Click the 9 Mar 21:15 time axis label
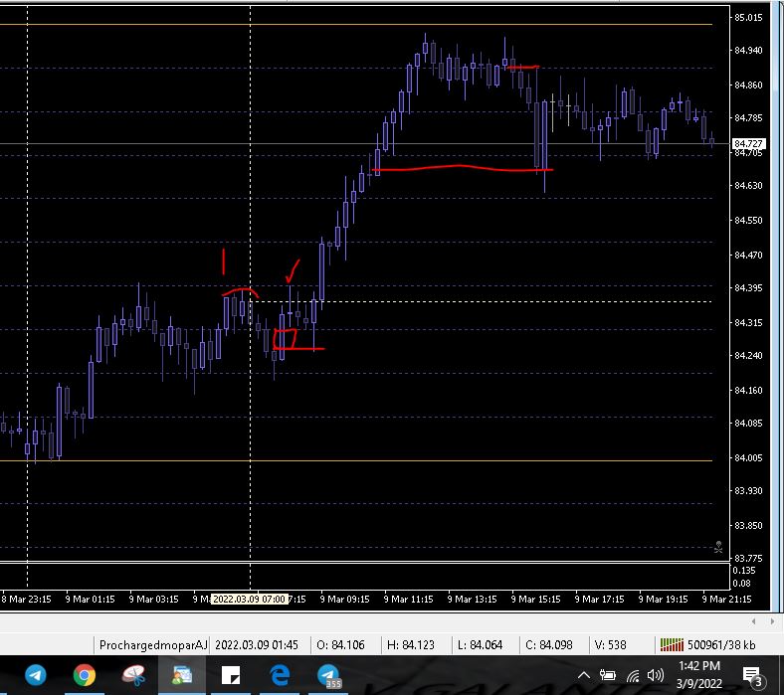 point(726,599)
